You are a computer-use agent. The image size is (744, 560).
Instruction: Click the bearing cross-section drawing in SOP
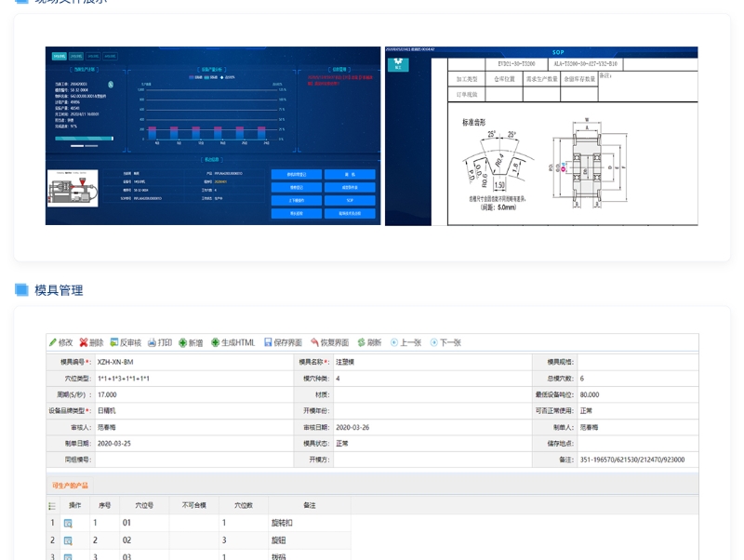point(588,164)
